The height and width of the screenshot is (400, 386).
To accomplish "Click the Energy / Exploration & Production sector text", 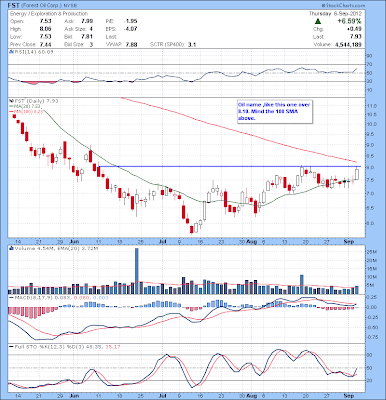I will tap(49, 14).
